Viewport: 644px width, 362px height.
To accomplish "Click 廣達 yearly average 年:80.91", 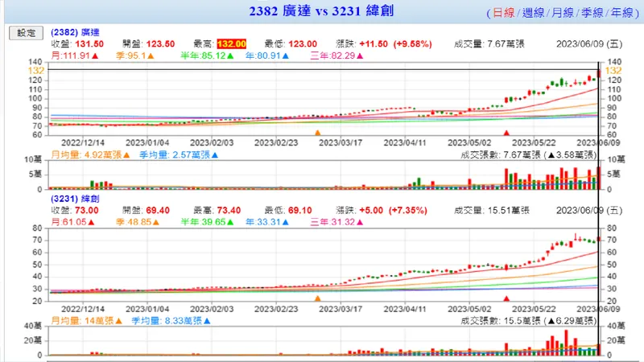I will click(267, 56).
